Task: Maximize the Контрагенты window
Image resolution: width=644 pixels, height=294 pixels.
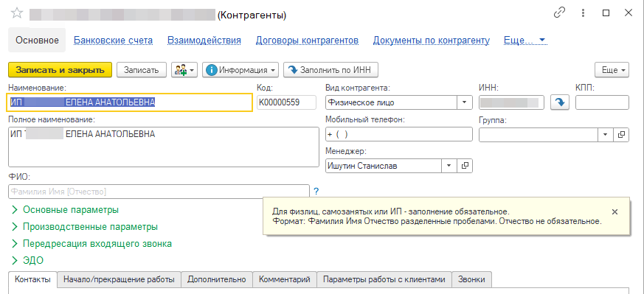Action: click(606, 13)
